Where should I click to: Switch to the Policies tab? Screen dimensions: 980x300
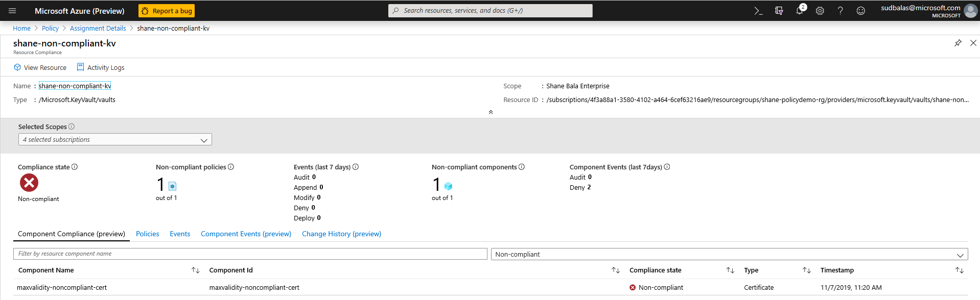[148, 234]
